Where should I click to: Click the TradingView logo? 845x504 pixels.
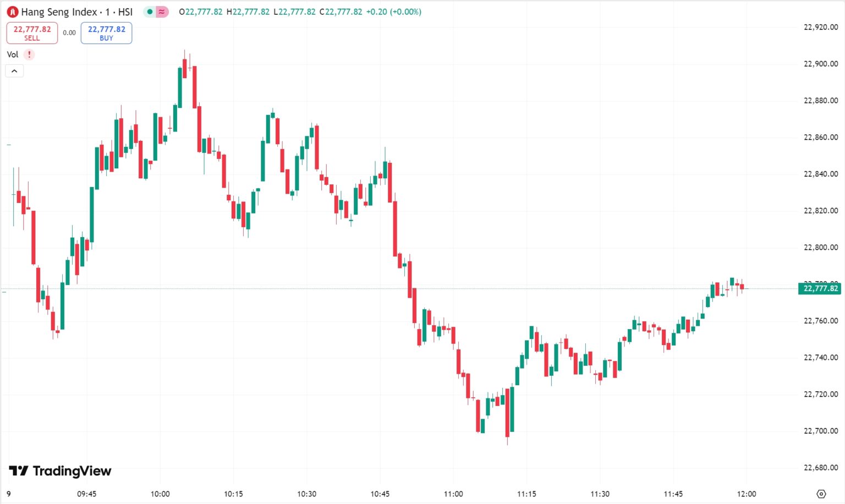click(x=60, y=471)
